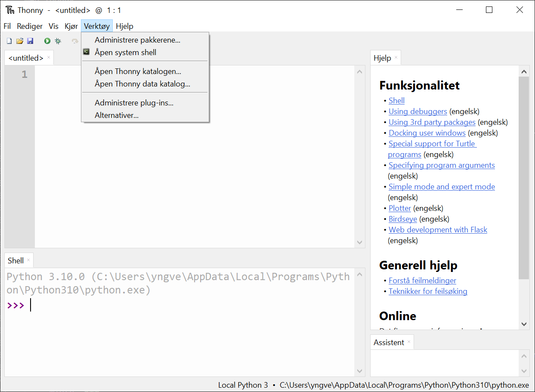Screen dimensions: 535x392
Task: Open the Rediger menu
Action: click(30, 26)
